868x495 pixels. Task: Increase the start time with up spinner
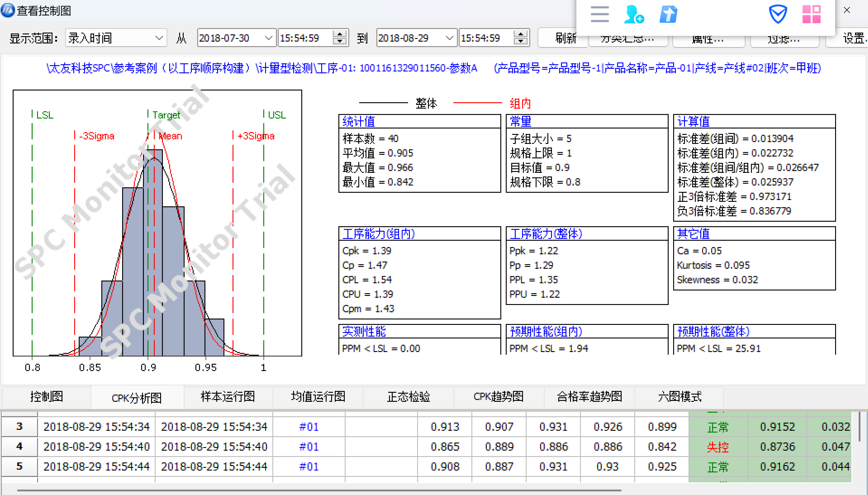(x=340, y=34)
